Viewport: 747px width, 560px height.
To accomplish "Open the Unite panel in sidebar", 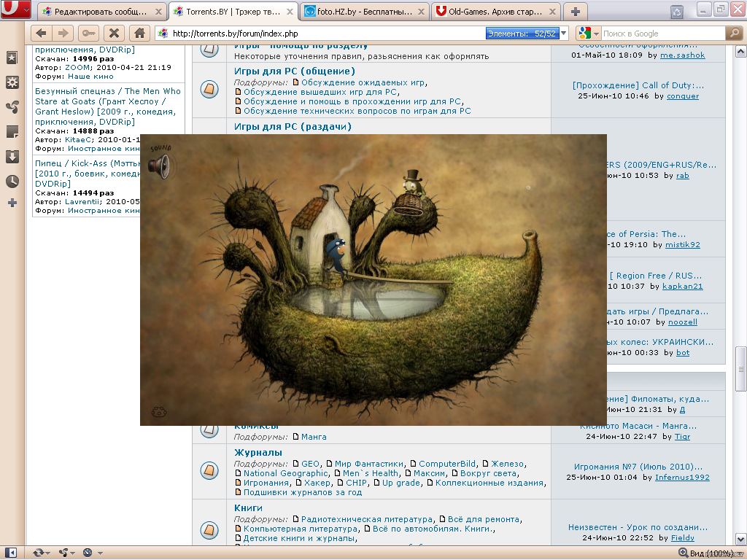I will (12, 107).
